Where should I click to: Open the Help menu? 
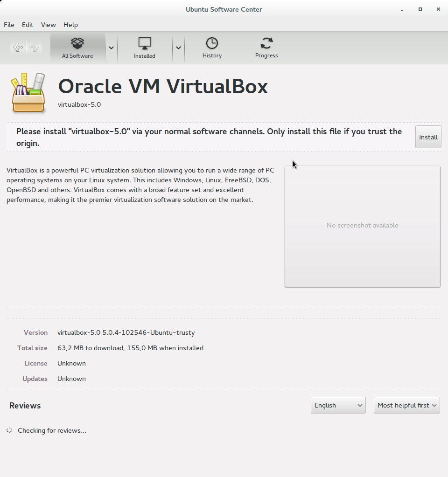[70, 25]
